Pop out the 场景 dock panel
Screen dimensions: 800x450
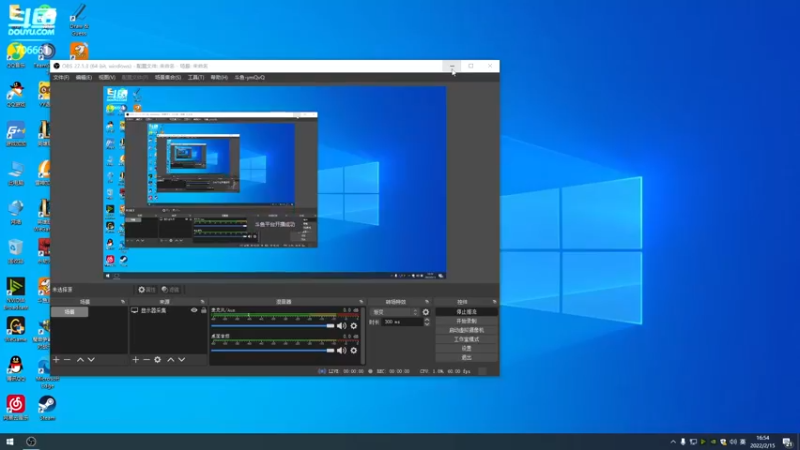[123, 302]
